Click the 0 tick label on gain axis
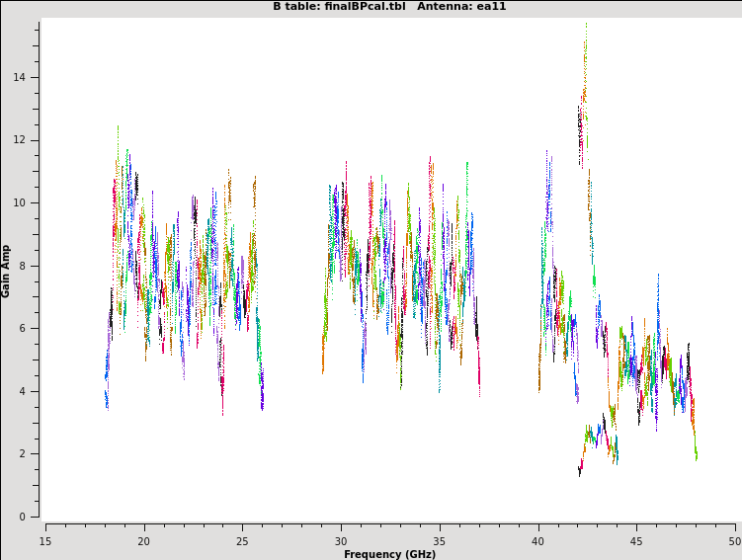The image size is (742, 560). click(x=23, y=517)
